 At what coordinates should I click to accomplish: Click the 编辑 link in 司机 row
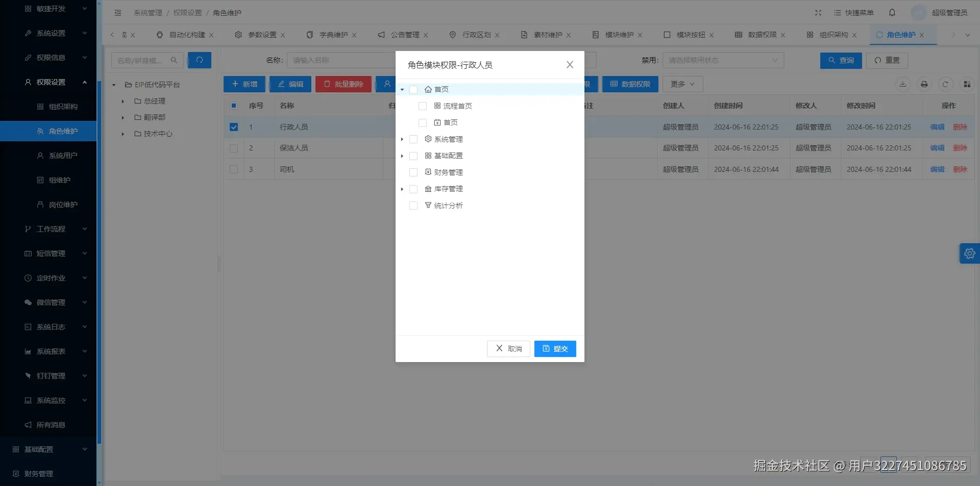(x=937, y=169)
